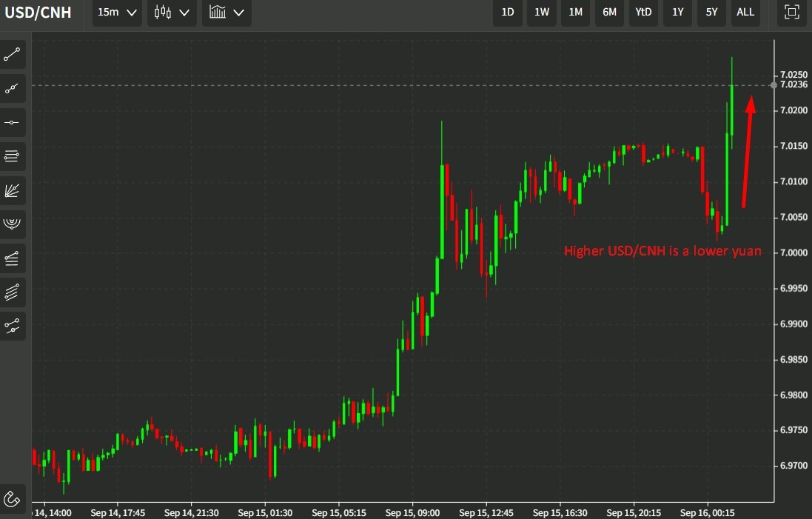Click the USD/CNH symbol title
Screen dimensions: 812x519
pyautogui.click(x=38, y=13)
